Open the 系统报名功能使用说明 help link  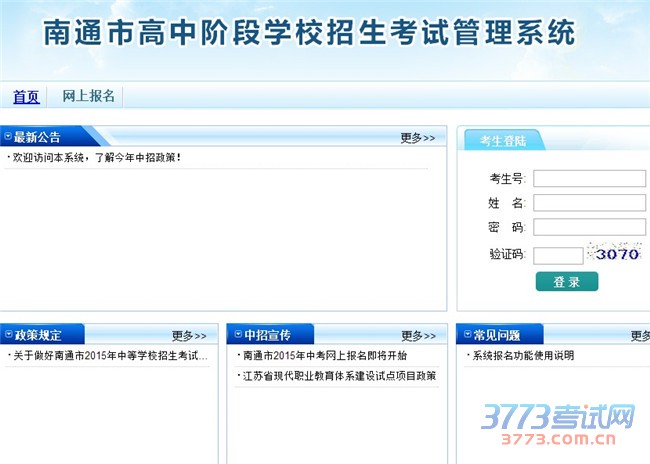(x=523, y=356)
